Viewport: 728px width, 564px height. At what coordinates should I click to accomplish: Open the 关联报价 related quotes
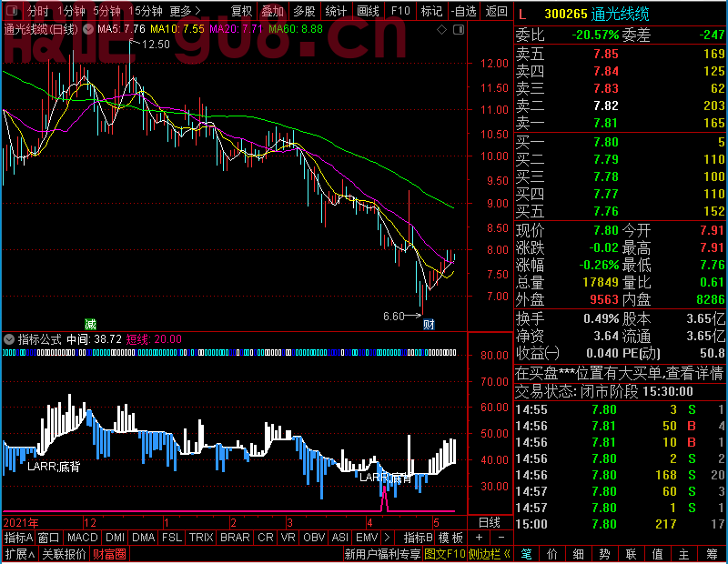point(64,554)
